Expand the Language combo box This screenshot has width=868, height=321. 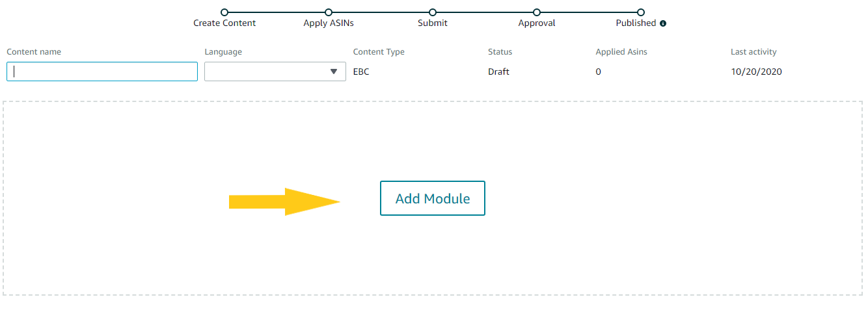coord(275,71)
